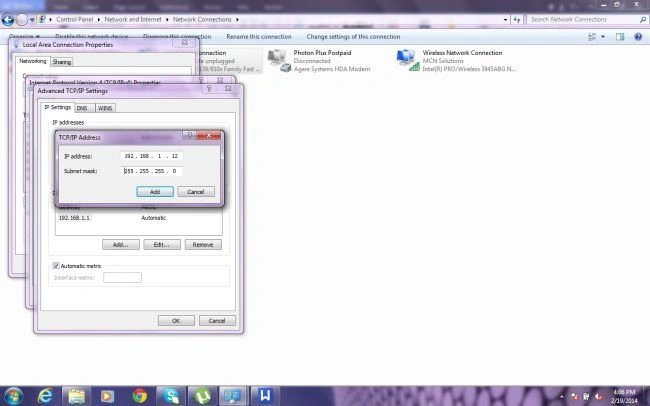Select the IP Settings tab
650x406 pixels.
pyautogui.click(x=58, y=107)
